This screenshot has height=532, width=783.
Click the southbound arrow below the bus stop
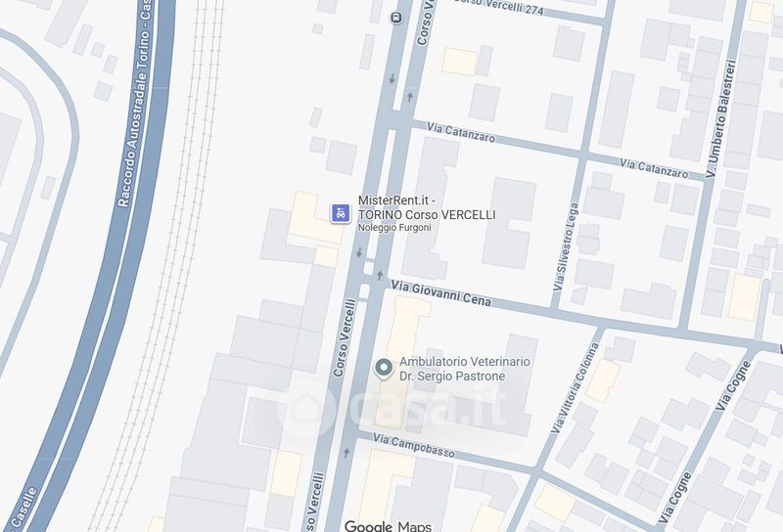392,78
